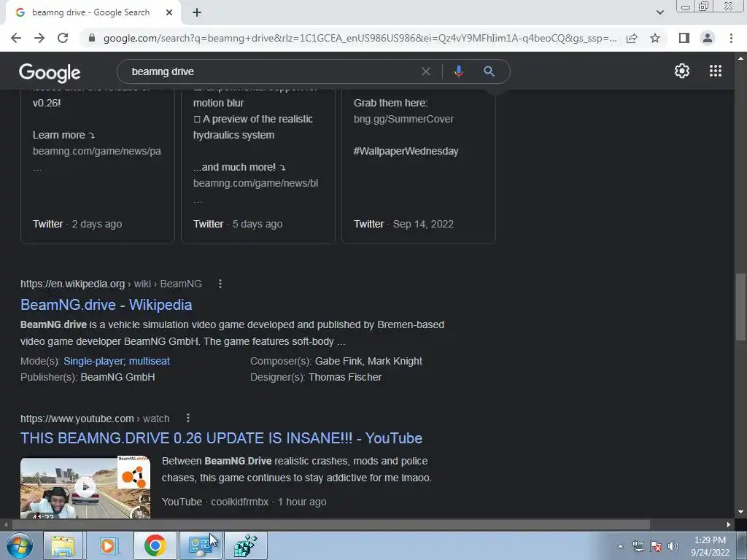Submit search with the magnifier icon

tap(489, 71)
